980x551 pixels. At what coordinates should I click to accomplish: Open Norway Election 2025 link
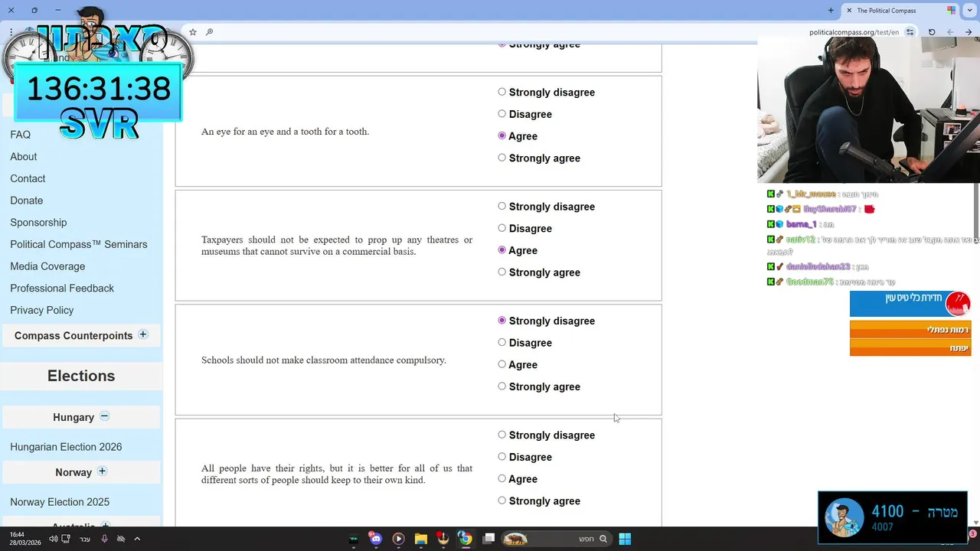pyautogui.click(x=60, y=502)
